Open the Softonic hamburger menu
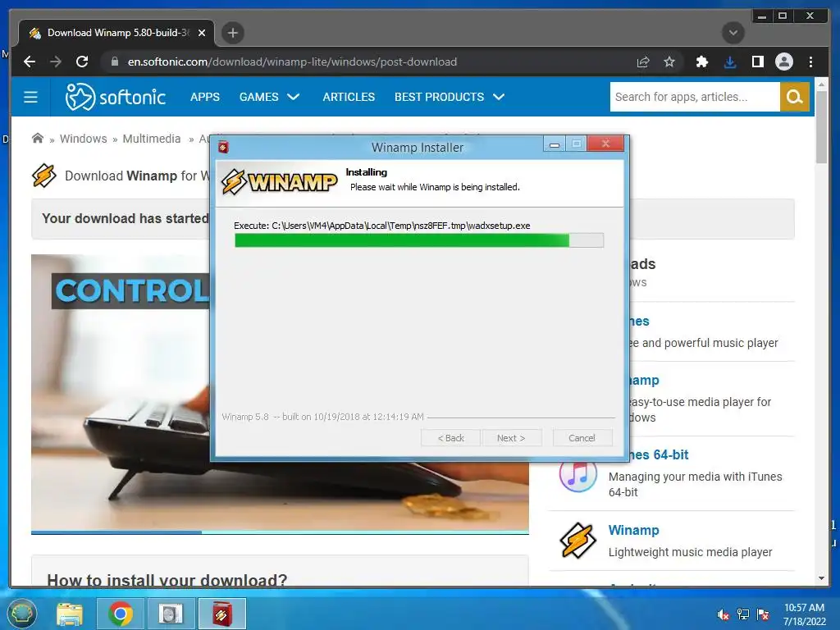Image resolution: width=840 pixels, height=630 pixels. pos(30,97)
